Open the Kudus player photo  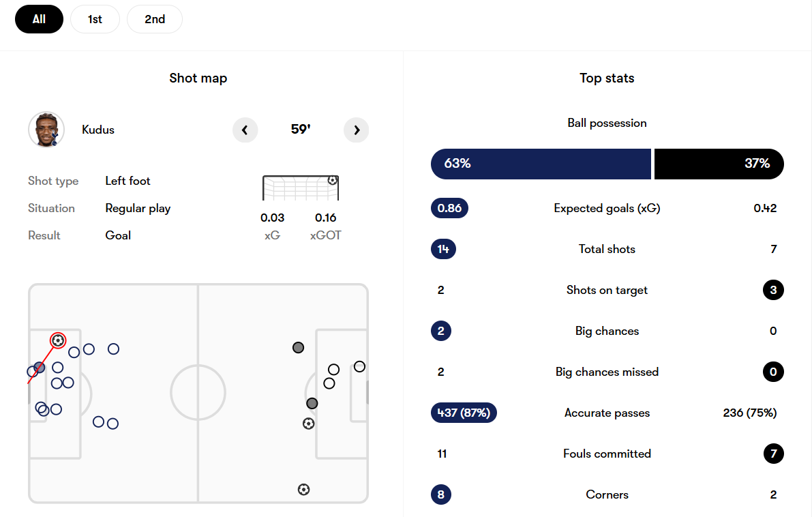46,130
